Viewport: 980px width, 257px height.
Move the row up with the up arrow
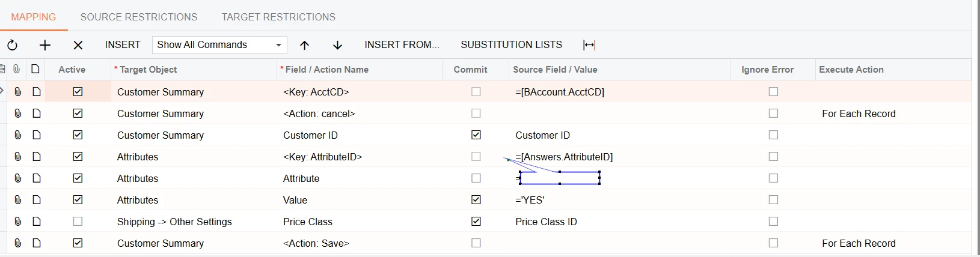coord(305,45)
